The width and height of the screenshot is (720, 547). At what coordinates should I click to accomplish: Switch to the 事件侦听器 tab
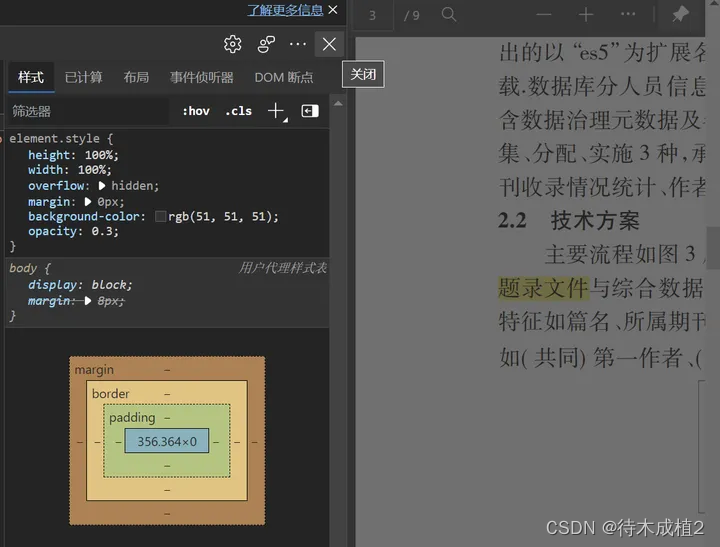click(x=202, y=77)
